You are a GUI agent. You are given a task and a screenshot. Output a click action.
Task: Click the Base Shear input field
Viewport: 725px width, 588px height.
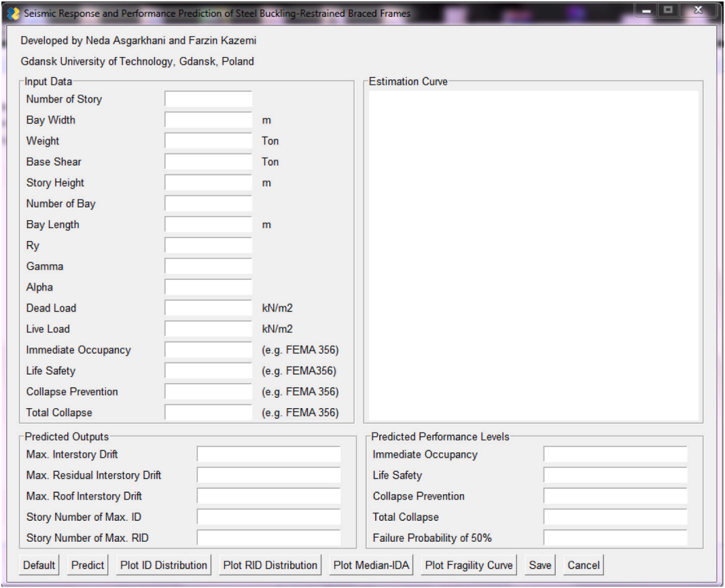tap(208, 162)
